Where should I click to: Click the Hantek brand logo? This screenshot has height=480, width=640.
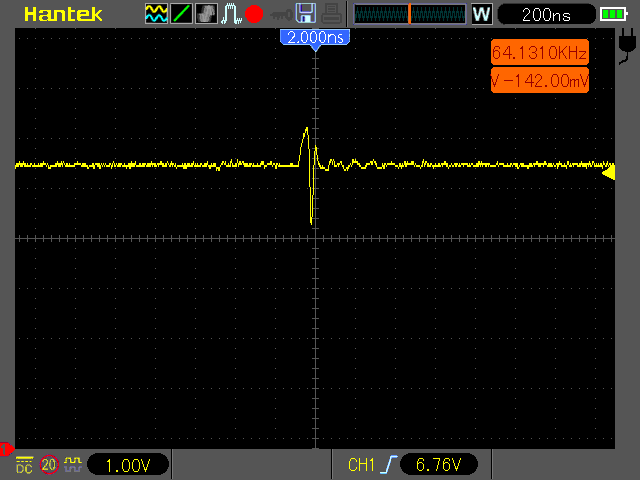63,14
